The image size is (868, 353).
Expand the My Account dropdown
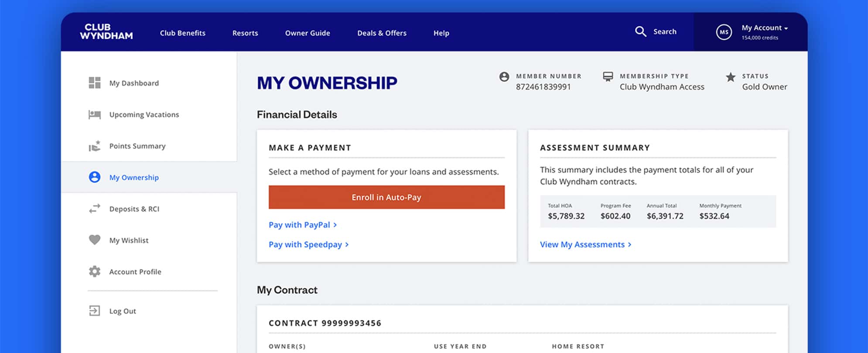(765, 28)
